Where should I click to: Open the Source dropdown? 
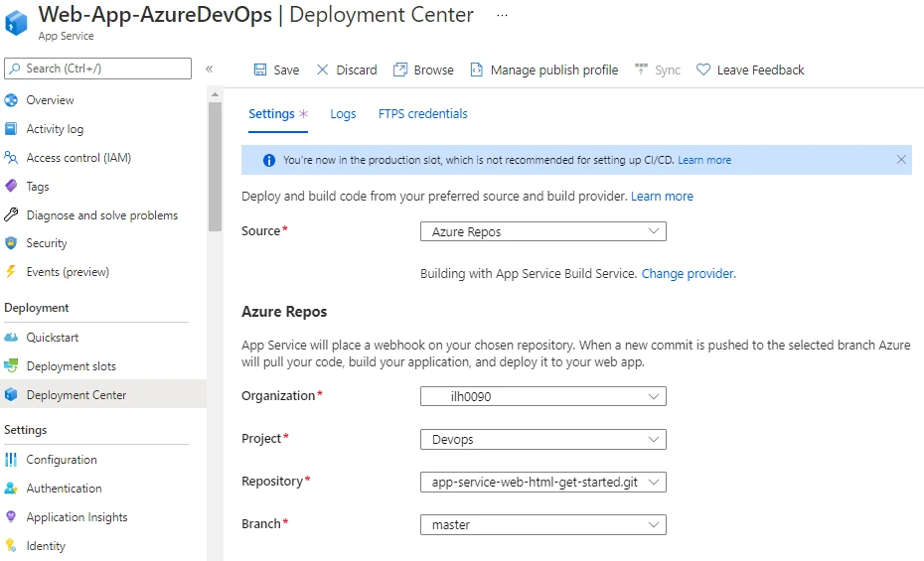[543, 231]
